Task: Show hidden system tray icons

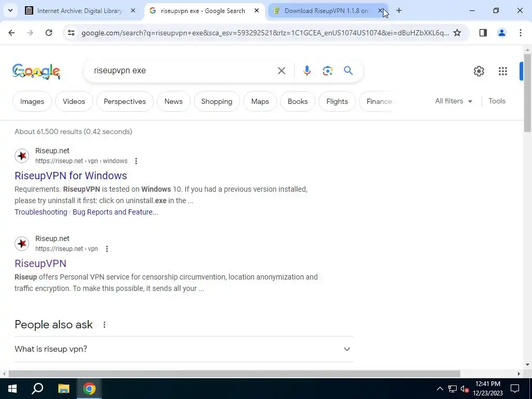Action: (x=440, y=389)
